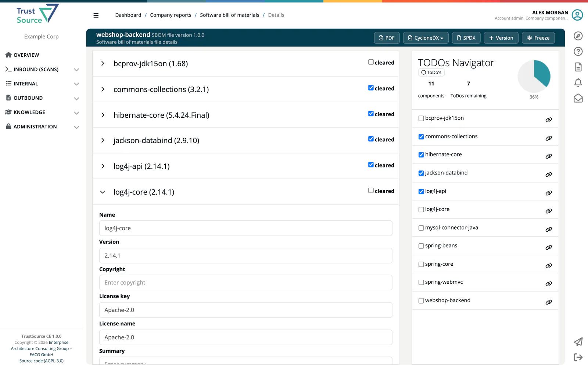Expand the log4j-api (2.14.1) component
The height and width of the screenshot is (368, 588).
(x=103, y=166)
